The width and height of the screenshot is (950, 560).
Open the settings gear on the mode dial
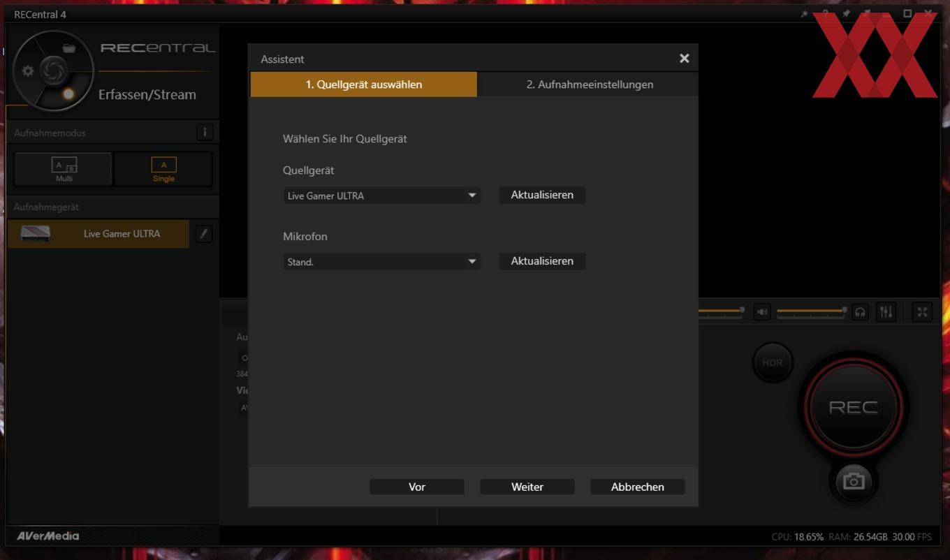pos(28,71)
